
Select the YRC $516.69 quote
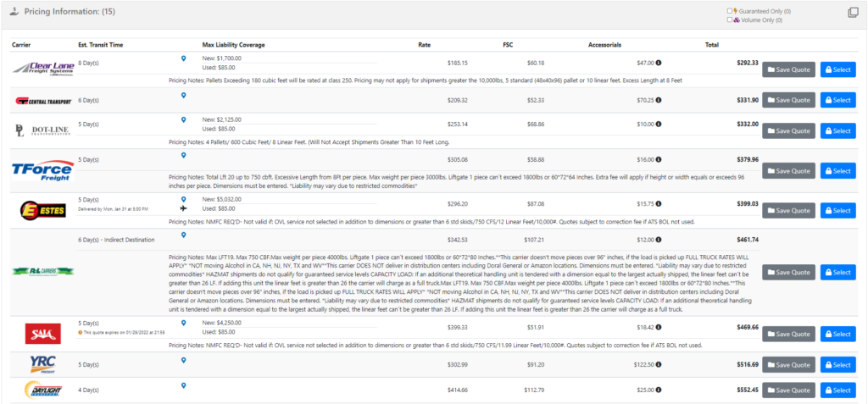tap(838, 365)
